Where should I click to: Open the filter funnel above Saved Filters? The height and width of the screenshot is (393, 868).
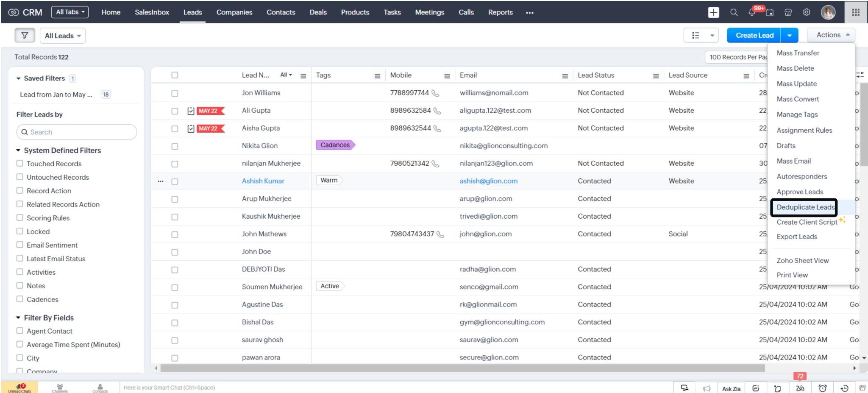pyautogui.click(x=25, y=35)
